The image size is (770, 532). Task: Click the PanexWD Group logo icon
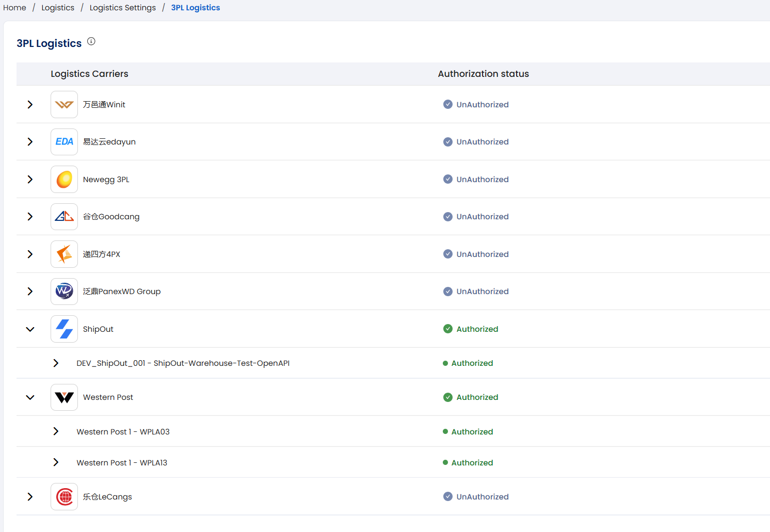[64, 292]
